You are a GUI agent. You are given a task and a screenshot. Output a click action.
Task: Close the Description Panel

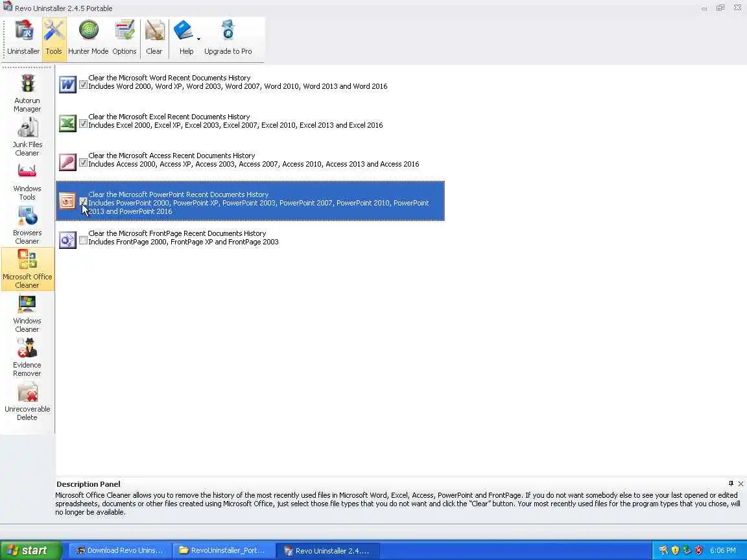[x=741, y=484]
